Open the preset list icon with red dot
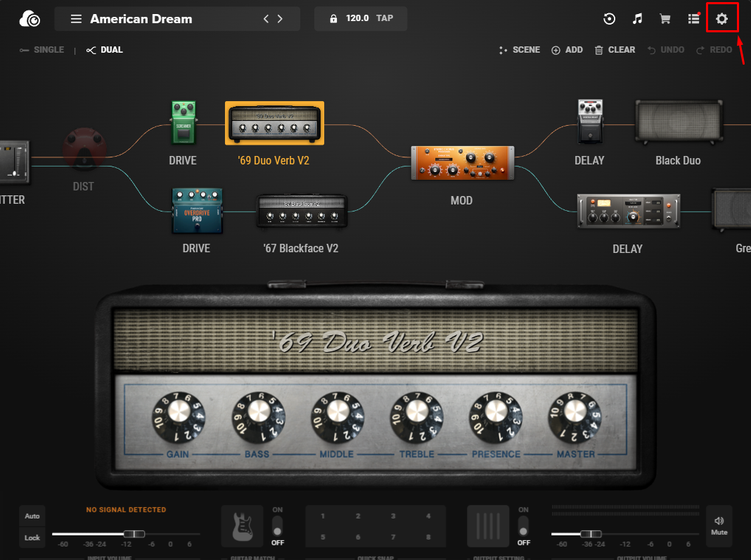This screenshot has width=751, height=560. [694, 18]
